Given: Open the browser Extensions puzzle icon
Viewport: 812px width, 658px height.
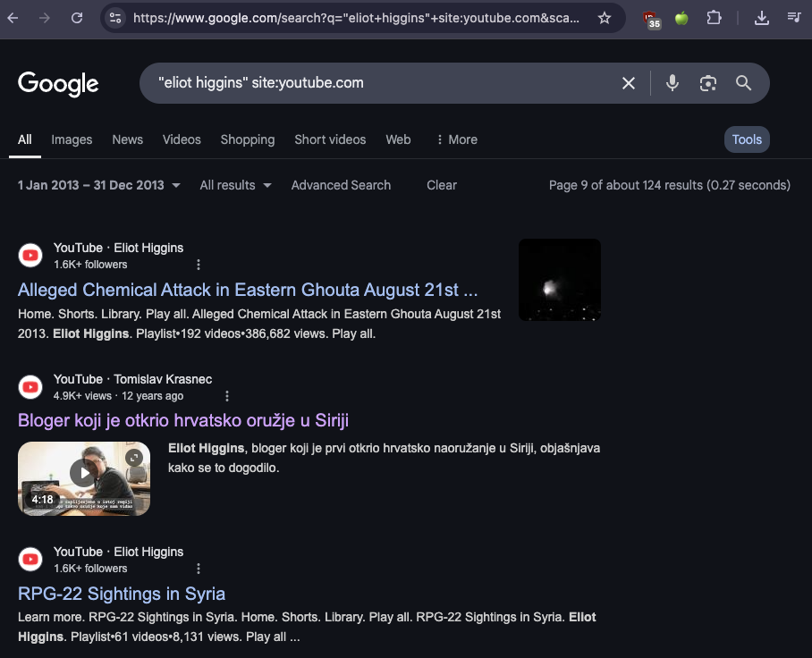Looking at the screenshot, I should pyautogui.click(x=714, y=18).
